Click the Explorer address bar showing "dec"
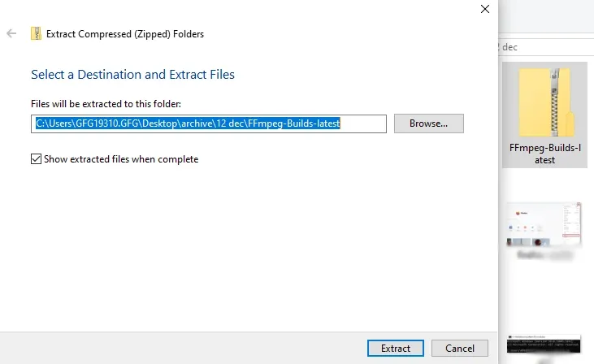This screenshot has height=364, width=594. click(544, 47)
